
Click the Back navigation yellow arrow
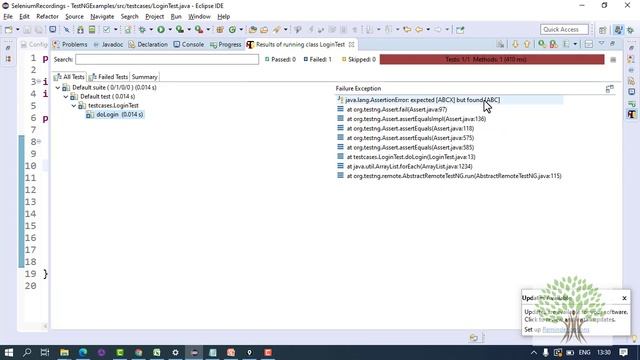(419, 29)
